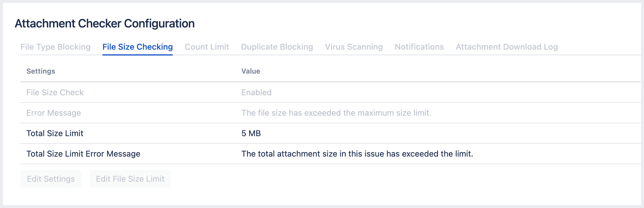This screenshot has height=208, width=644.
Task: Select the File Size Checking tab
Action: tap(138, 47)
